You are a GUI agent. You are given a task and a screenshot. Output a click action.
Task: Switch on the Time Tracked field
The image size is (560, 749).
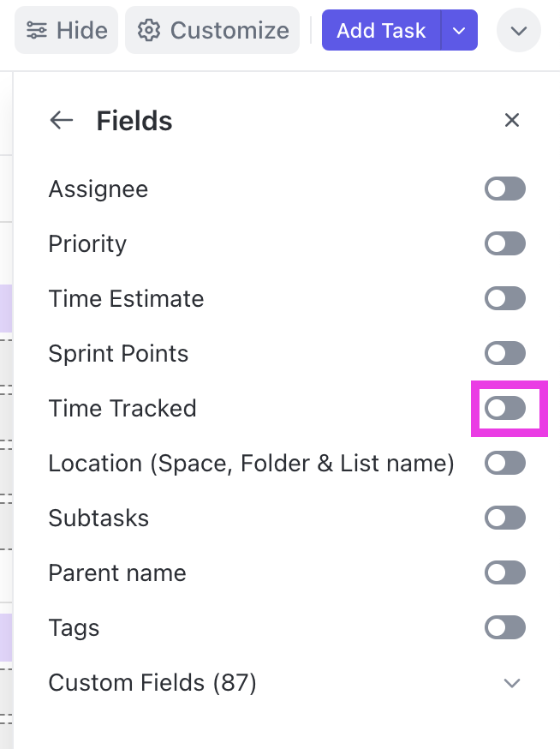tap(504, 409)
